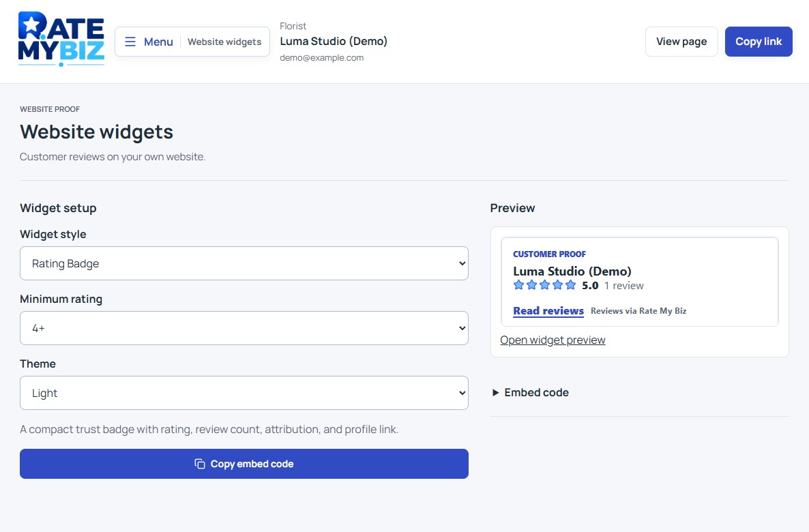Click the hamburger menu icon

130,42
